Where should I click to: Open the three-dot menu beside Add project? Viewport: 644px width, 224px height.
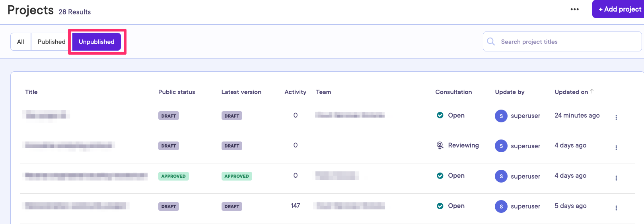pyautogui.click(x=574, y=9)
